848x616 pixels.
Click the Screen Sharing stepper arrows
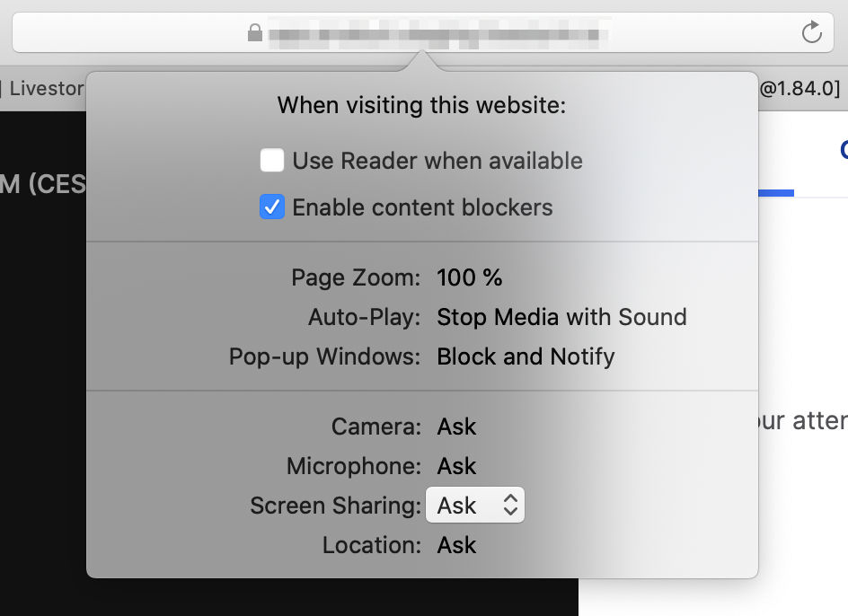(512, 505)
